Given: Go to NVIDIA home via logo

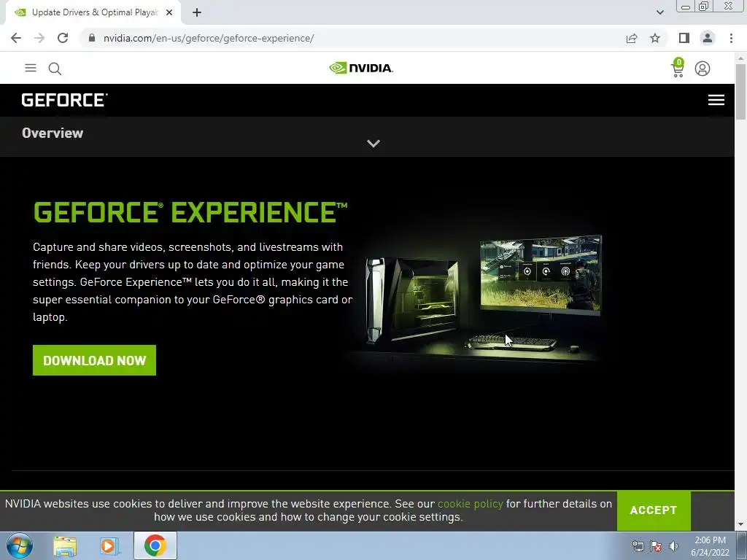Looking at the screenshot, I should 361,68.
